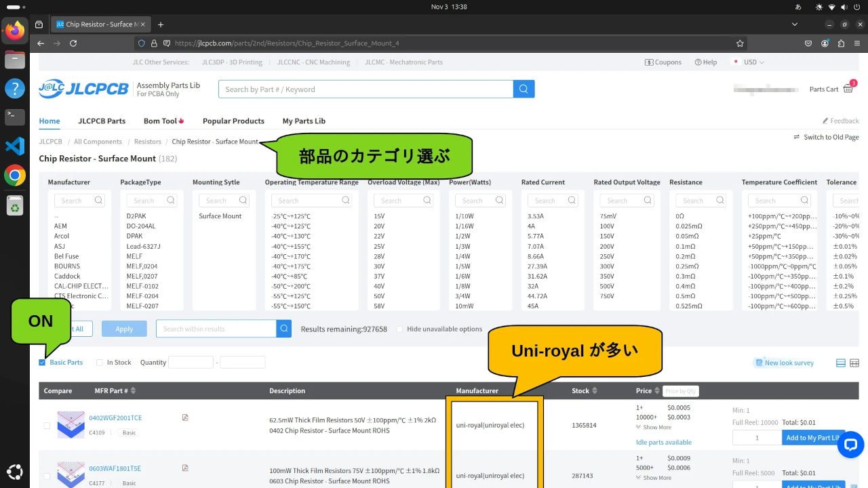This screenshot has height=488, width=868.
Task: Open the Trash in the dock
Action: click(x=14, y=204)
